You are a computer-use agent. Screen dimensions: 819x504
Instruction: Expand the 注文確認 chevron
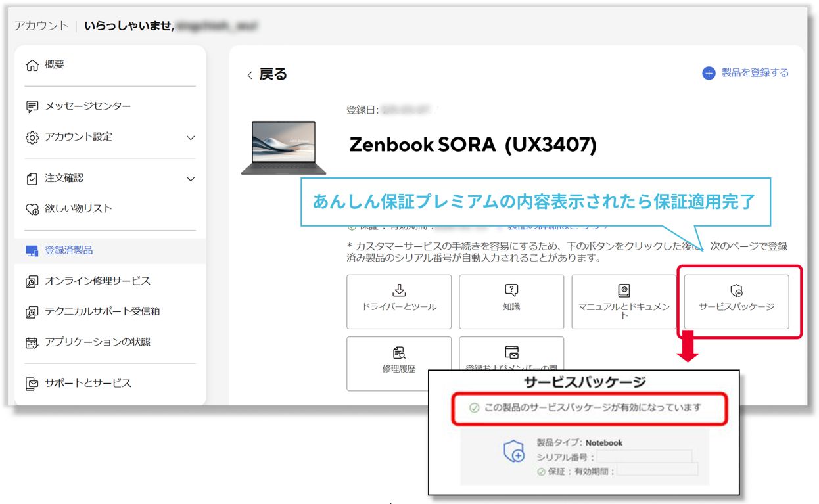[191, 179]
